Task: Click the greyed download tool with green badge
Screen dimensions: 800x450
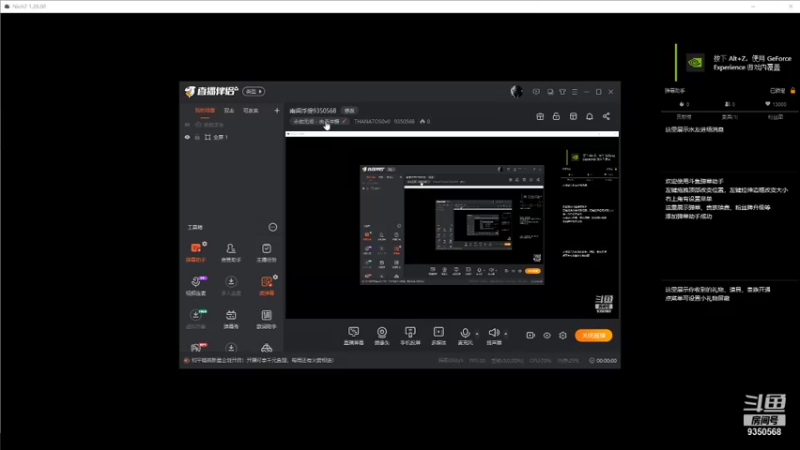Action: 196,319
